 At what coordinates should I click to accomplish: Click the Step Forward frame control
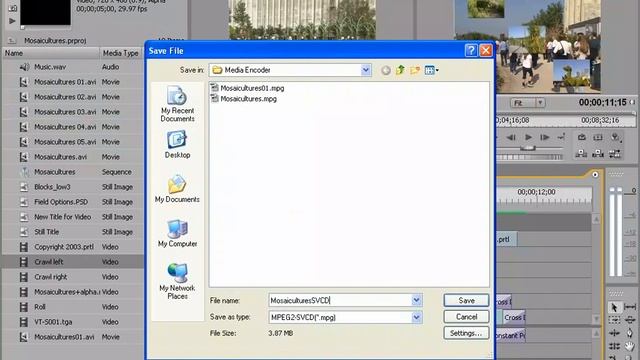pyautogui.click(x=544, y=138)
